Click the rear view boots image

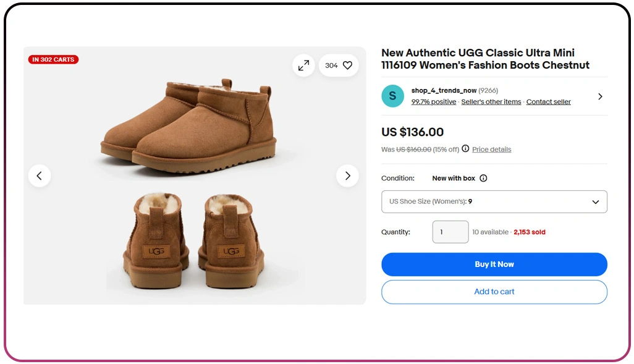pyautogui.click(x=194, y=241)
